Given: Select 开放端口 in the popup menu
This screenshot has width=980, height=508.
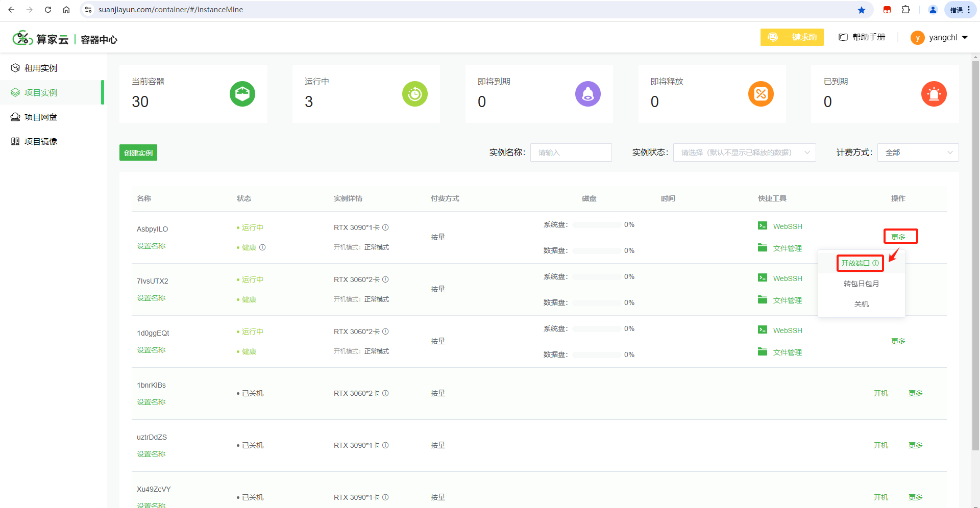Looking at the screenshot, I should coord(861,263).
